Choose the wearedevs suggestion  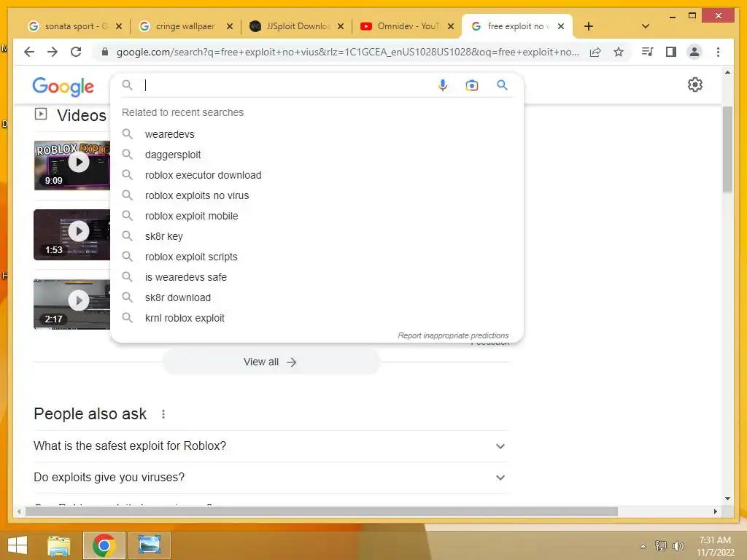317,134
